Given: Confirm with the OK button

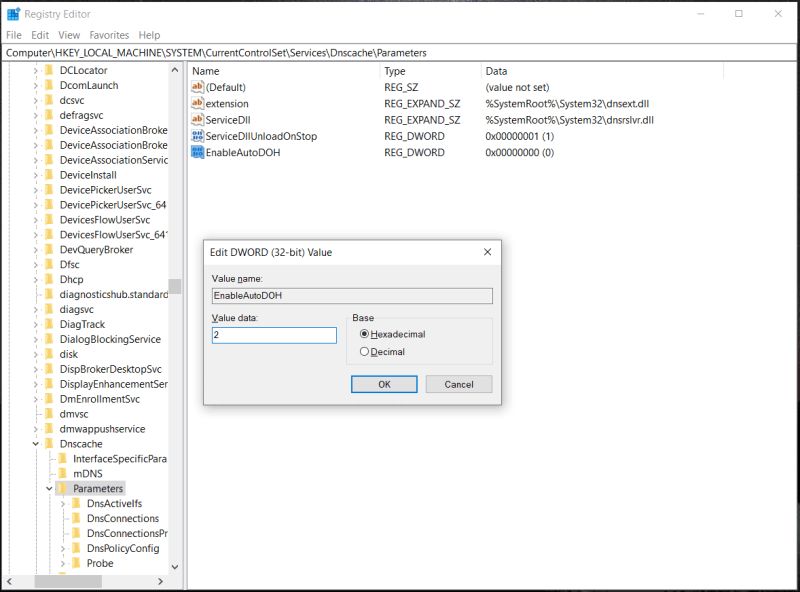Looking at the screenshot, I should click(384, 384).
